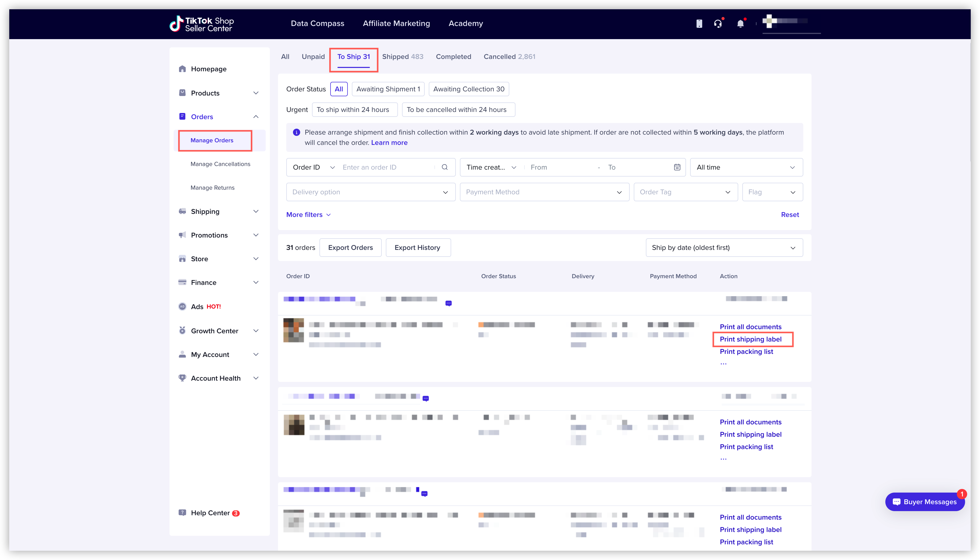
Task: Open the notifications bell
Action: [740, 24]
